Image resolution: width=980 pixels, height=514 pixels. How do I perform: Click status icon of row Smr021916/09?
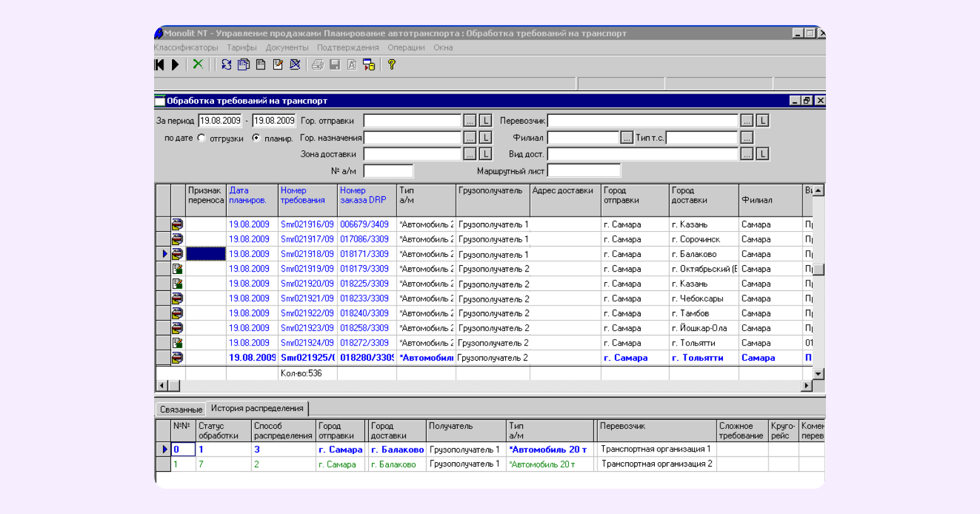point(177,224)
